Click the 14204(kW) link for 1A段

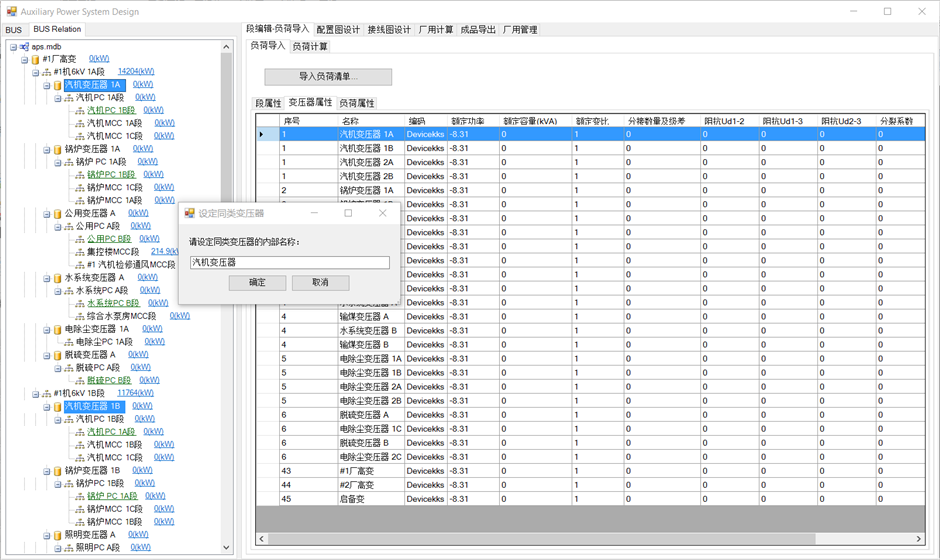coord(136,72)
